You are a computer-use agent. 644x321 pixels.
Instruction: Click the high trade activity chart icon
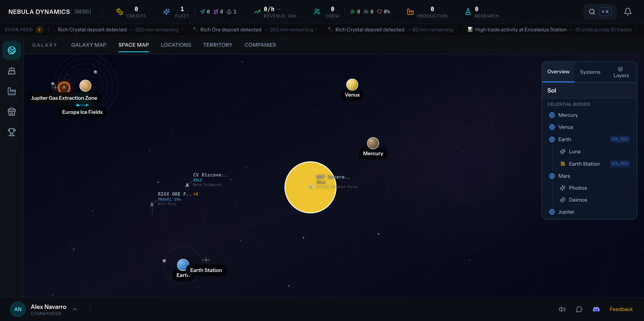pyautogui.click(x=470, y=30)
